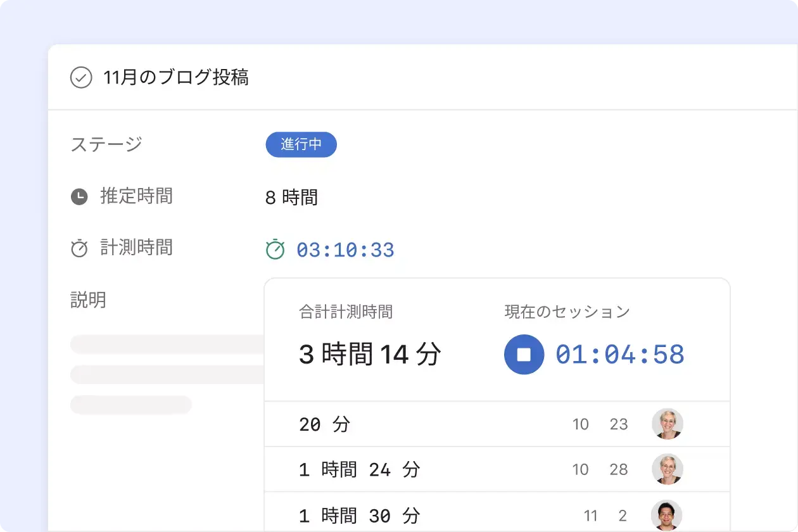Click the 説明 description label

coord(88,300)
